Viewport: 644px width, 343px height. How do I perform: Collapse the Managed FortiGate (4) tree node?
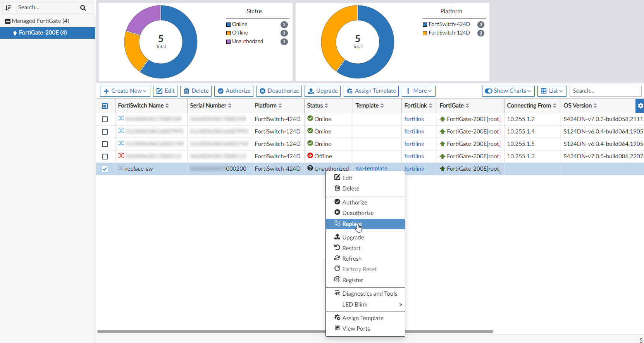(x=7, y=21)
